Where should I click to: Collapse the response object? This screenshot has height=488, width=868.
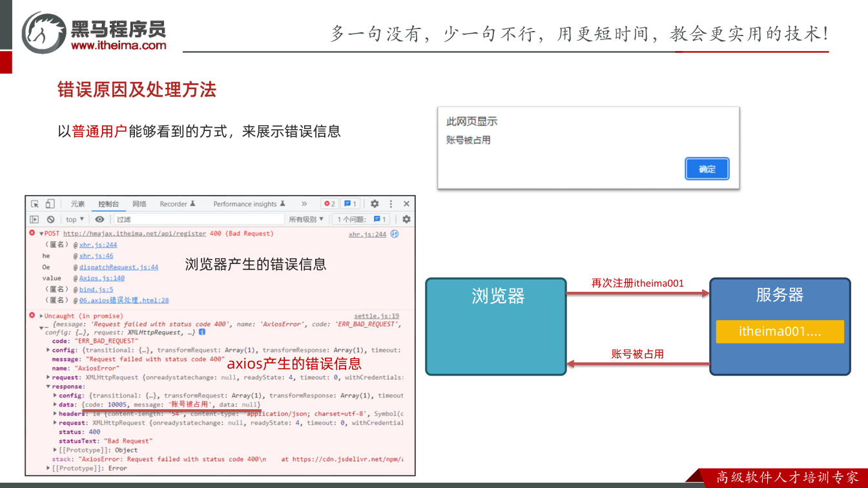(x=48, y=387)
